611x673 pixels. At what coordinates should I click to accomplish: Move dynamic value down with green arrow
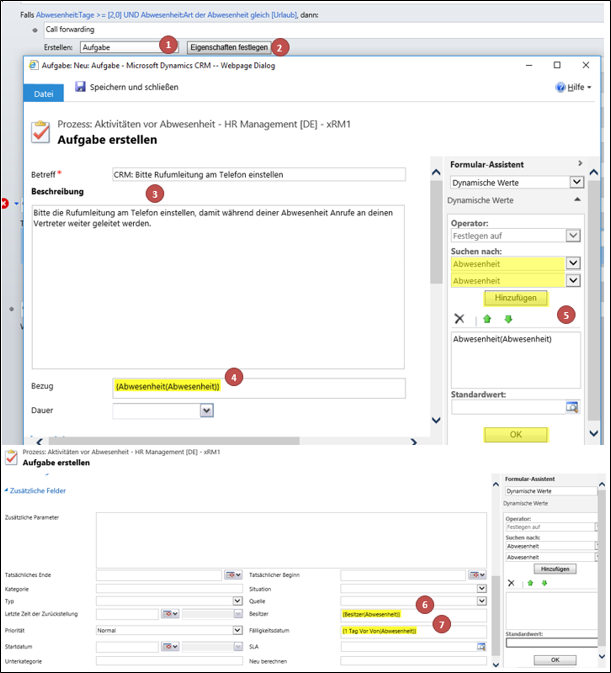[x=508, y=318]
